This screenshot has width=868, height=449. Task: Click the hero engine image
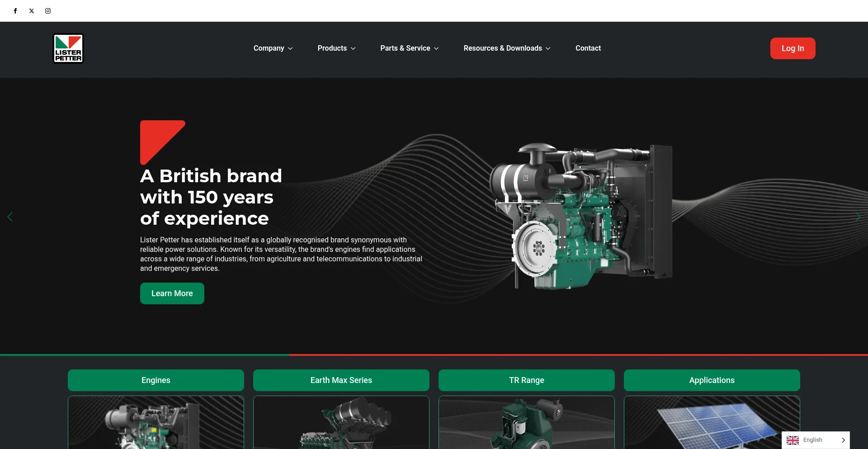[x=581, y=216]
